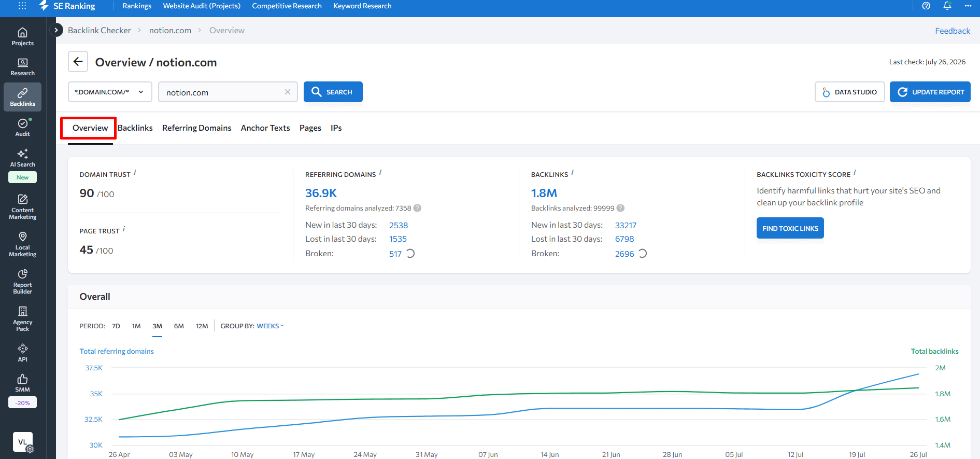
Task: Click help icon beside Backlinks analyzed
Action: point(620,208)
